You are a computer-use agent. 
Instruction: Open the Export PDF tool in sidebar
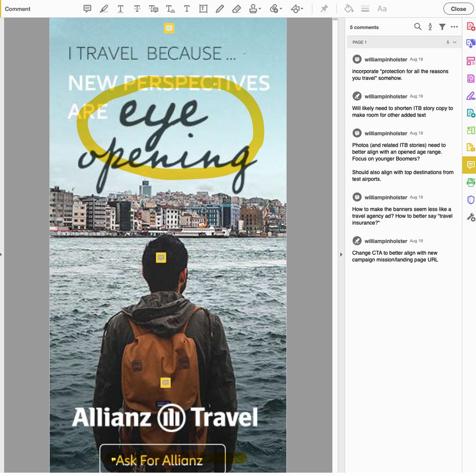point(471,43)
